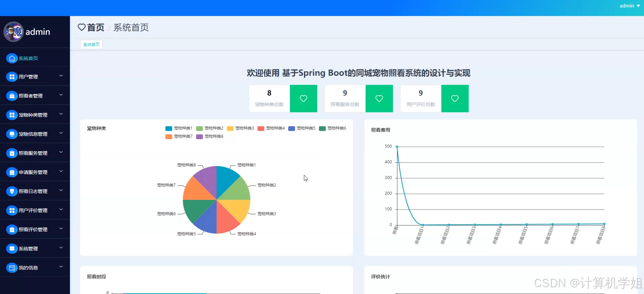Click the 评价统计 chart title
644x294 pixels.
(x=381, y=277)
